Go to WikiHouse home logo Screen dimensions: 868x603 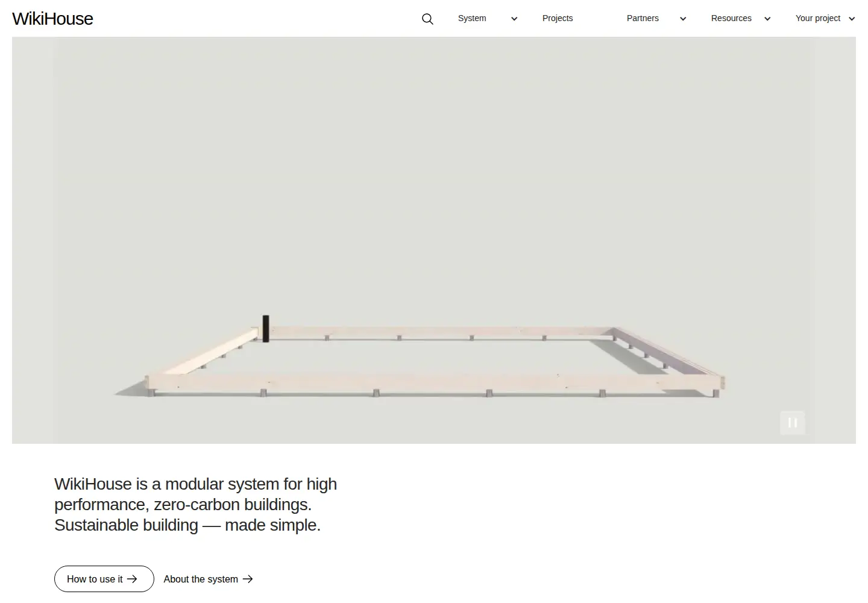pyautogui.click(x=52, y=19)
